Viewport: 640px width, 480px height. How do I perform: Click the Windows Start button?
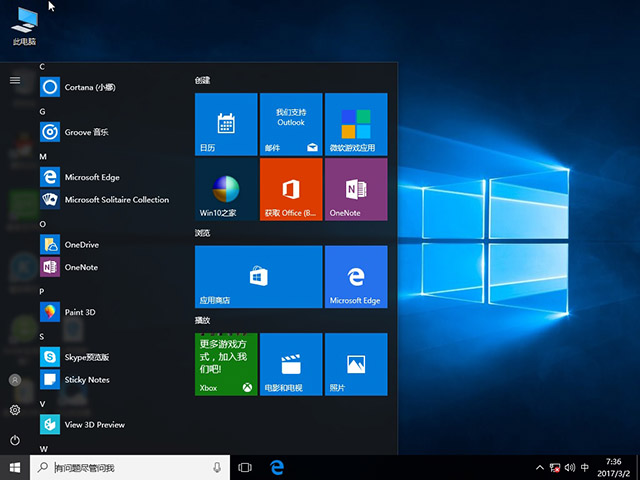(x=15, y=468)
